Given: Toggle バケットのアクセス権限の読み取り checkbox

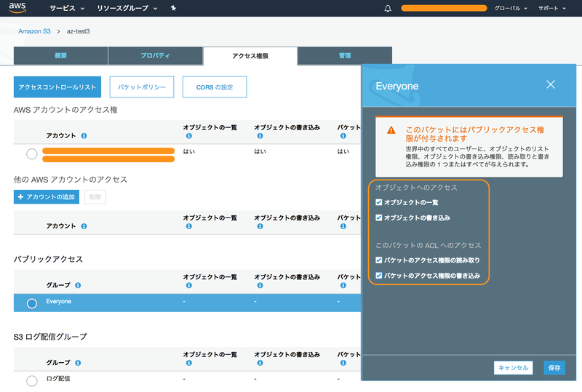Looking at the screenshot, I should [378, 260].
